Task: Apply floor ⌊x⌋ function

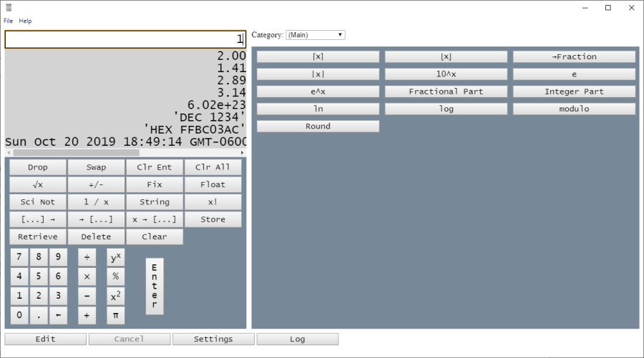Action: 446,56
